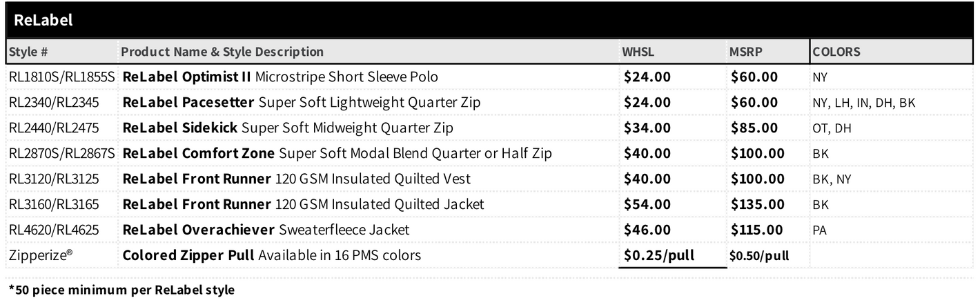
Task: Select the MSRP column header
Action: click(x=746, y=52)
